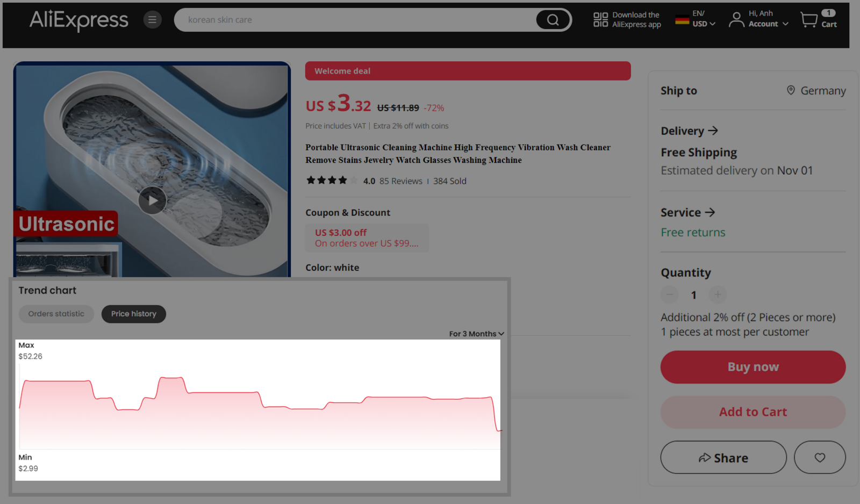Screen dimensions: 860x504
Task: Click the location pin for Germany
Action: pos(791,90)
